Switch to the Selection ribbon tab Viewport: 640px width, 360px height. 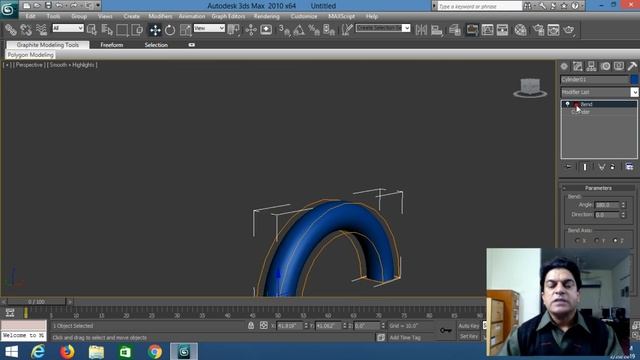click(156, 45)
